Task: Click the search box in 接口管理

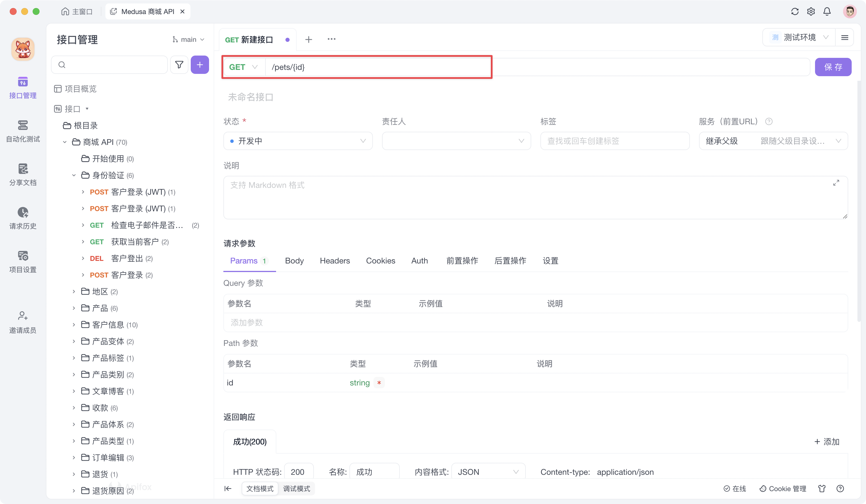Action: [x=109, y=65]
